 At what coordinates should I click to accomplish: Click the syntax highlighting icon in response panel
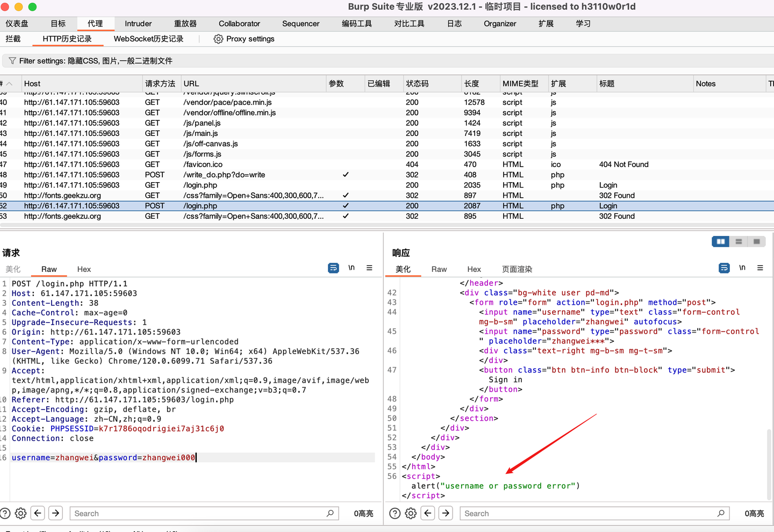pos(724,268)
